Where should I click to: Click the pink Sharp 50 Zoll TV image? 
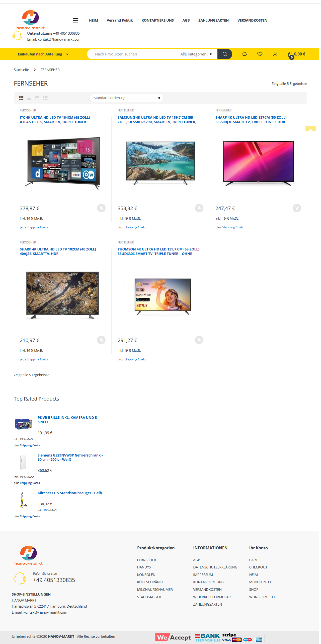[x=258, y=163]
